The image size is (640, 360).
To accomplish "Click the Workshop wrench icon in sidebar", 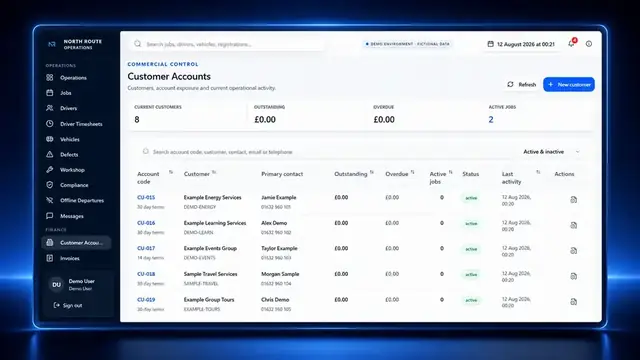I will [50, 169].
